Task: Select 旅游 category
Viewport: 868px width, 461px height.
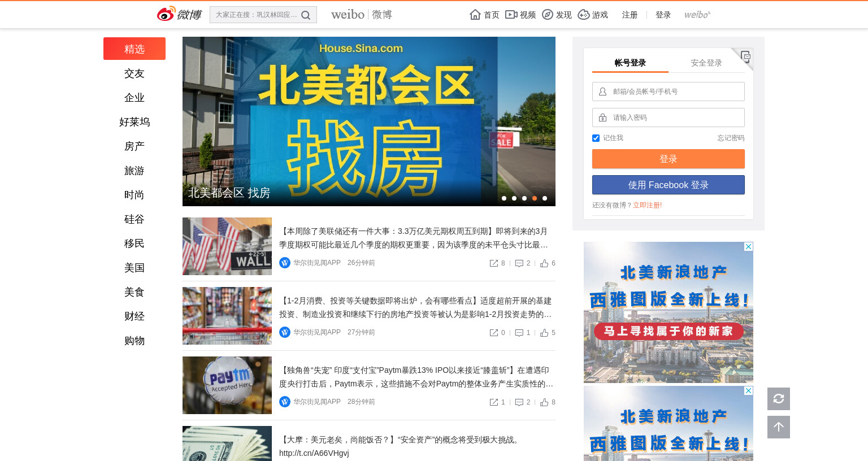Action: click(x=134, y=171)
